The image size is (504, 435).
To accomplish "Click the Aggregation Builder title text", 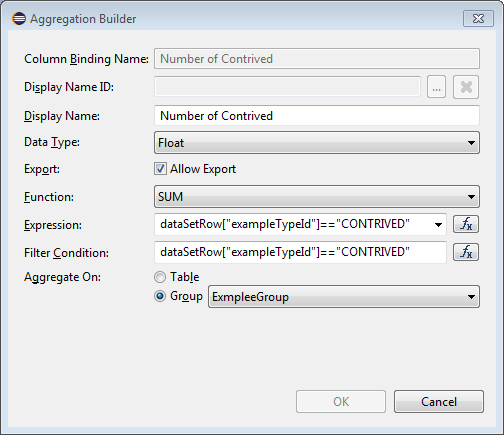I will [x=83, y=19].
